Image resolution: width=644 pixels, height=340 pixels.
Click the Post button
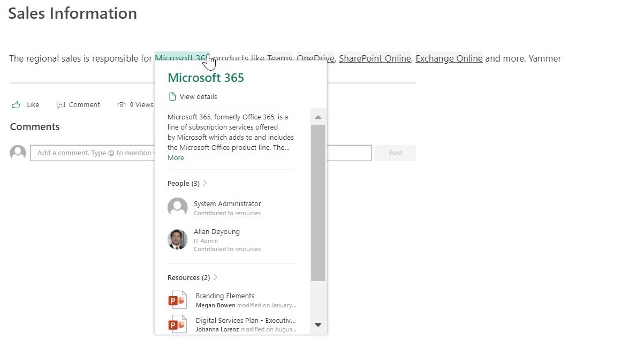396,153
